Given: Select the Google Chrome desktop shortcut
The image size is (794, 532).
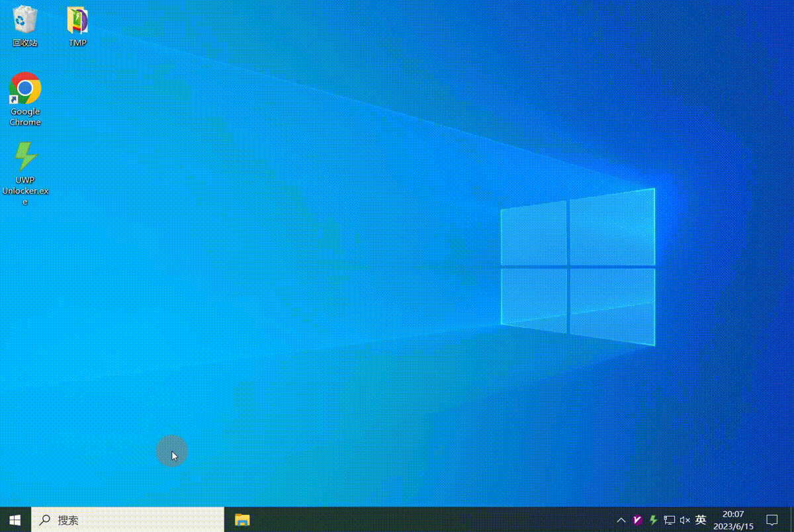Looking at the screenshot, I should 25,99.
